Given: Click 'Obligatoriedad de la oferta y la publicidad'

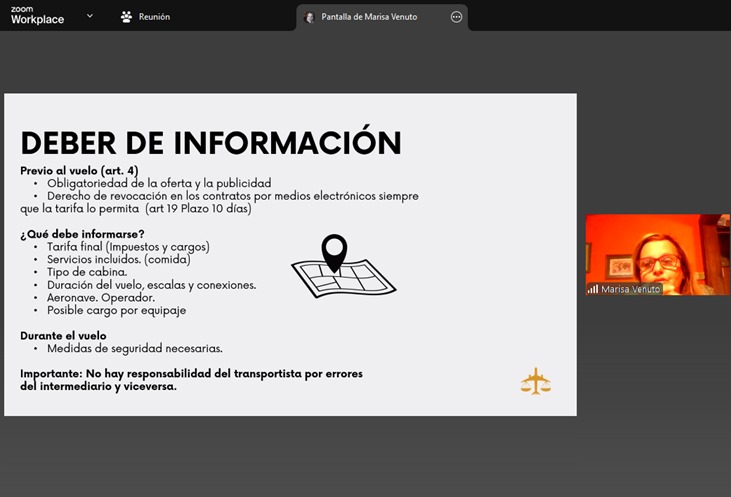Looking at the screenshot, I should [159, 183].
